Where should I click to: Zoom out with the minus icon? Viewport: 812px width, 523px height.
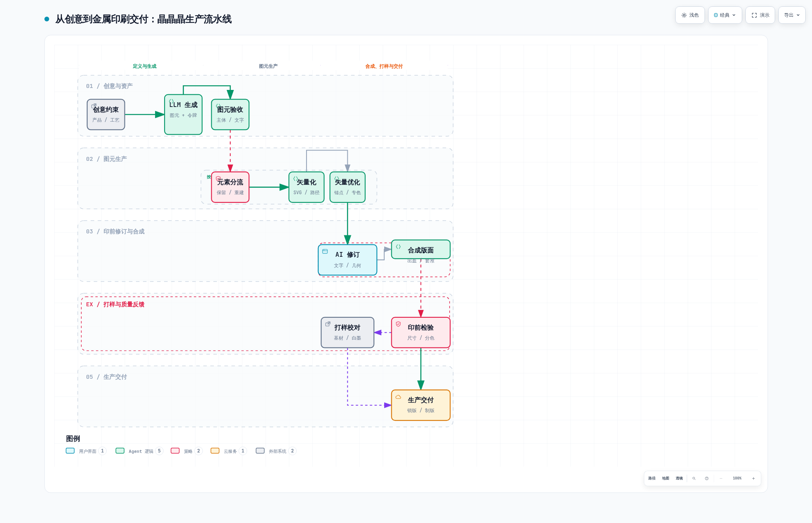tap(721, 478)
